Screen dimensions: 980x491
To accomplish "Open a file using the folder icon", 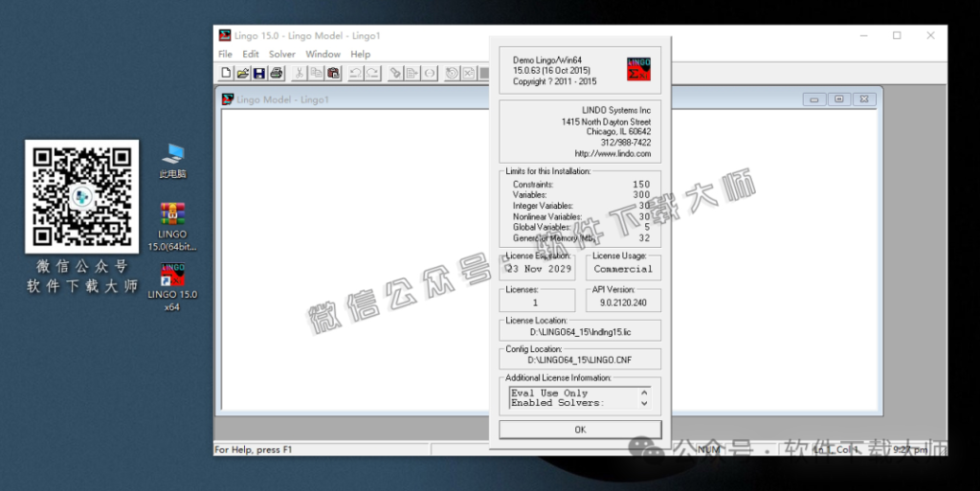I will (242, 73).
